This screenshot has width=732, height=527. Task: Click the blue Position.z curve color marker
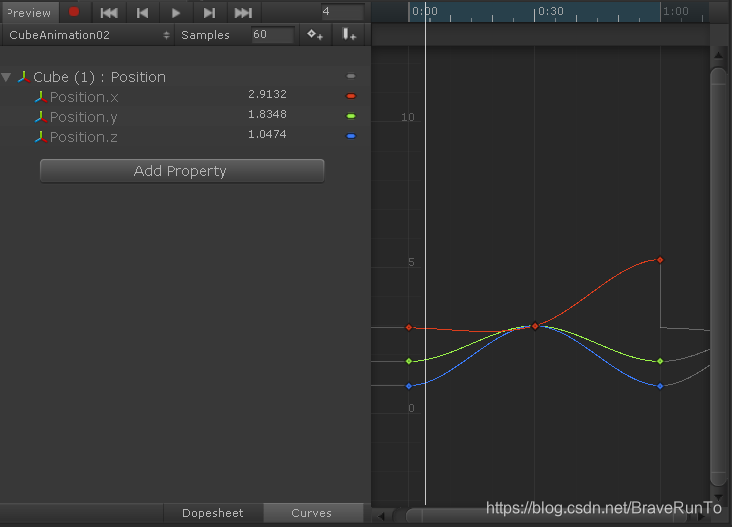point(351,136)
